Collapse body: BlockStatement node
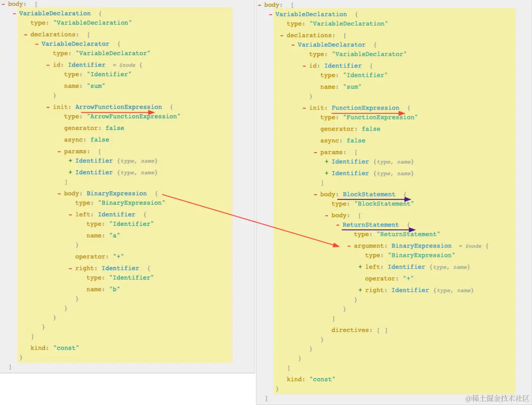The image size is (532, 405). pyautogui.click(x=316, y=194)
